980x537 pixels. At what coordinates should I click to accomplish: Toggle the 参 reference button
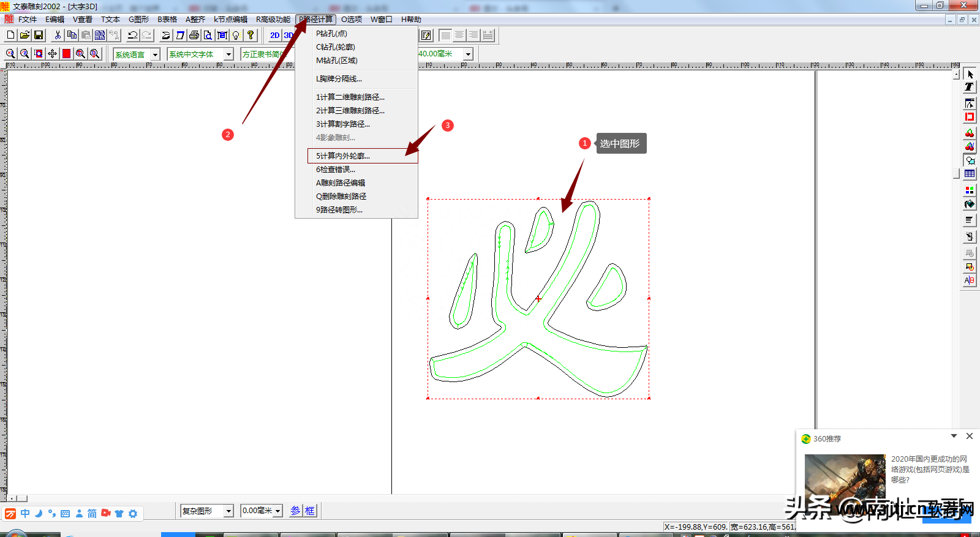point(296,511)
